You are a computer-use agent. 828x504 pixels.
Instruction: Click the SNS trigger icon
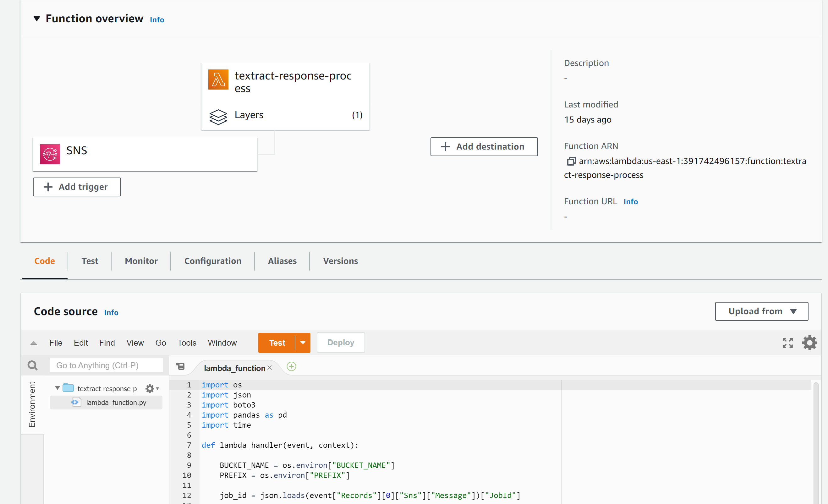point(50,154)
